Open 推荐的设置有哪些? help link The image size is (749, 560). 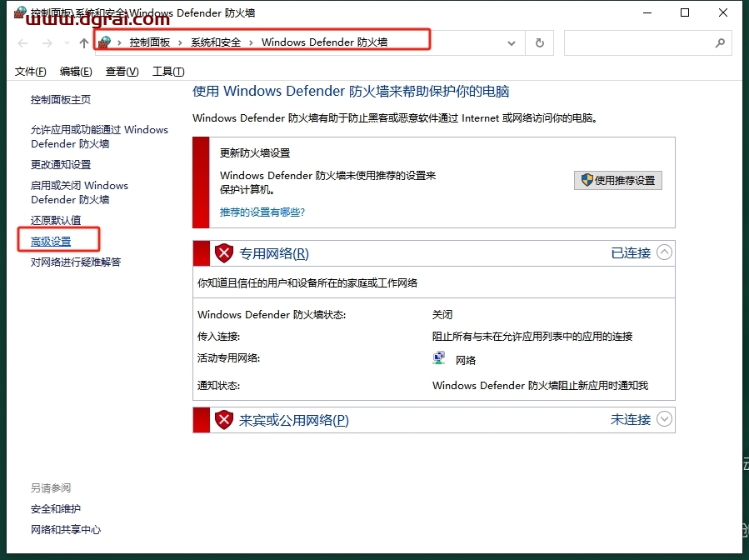[262, 212]
